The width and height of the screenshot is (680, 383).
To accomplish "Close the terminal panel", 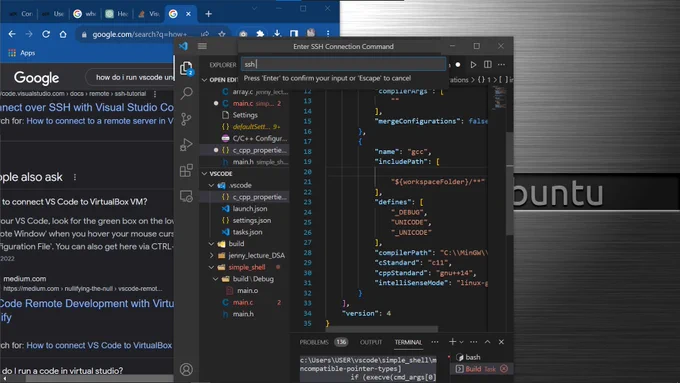I will (501, 342).
